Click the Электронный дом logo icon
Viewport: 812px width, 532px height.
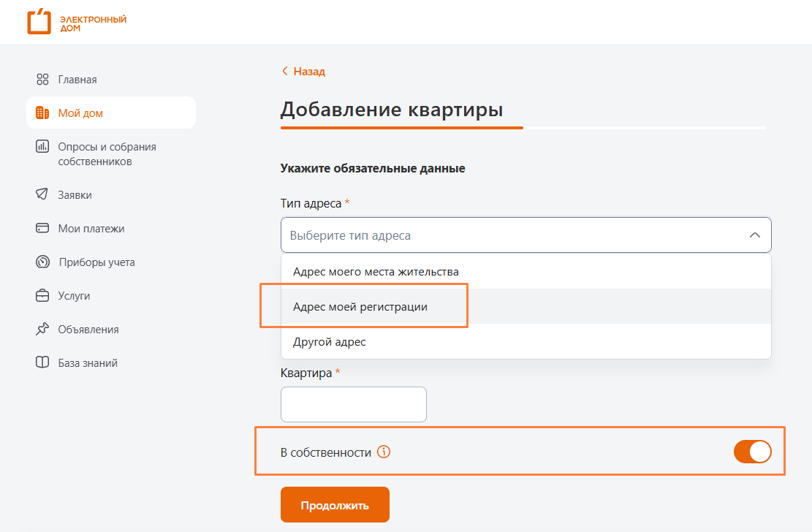point(39,22)
